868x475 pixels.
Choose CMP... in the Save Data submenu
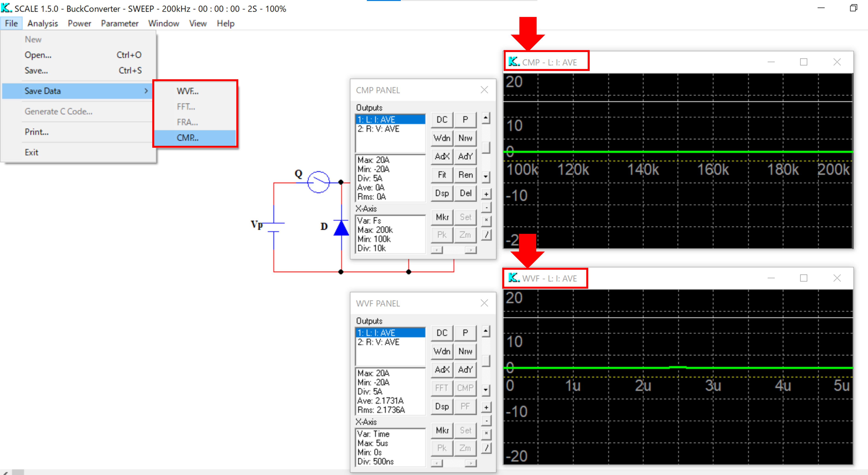[x=195, y=137]
